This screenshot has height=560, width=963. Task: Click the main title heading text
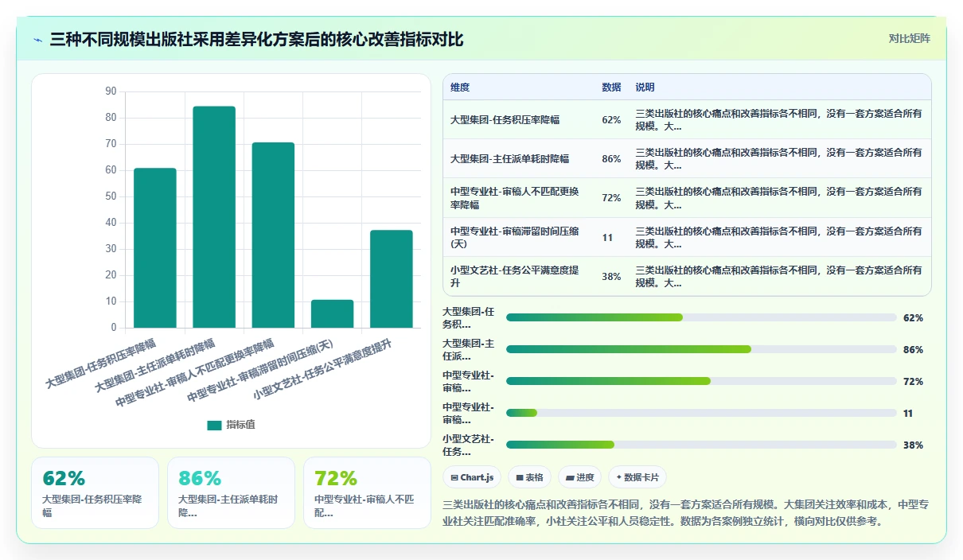256,40
